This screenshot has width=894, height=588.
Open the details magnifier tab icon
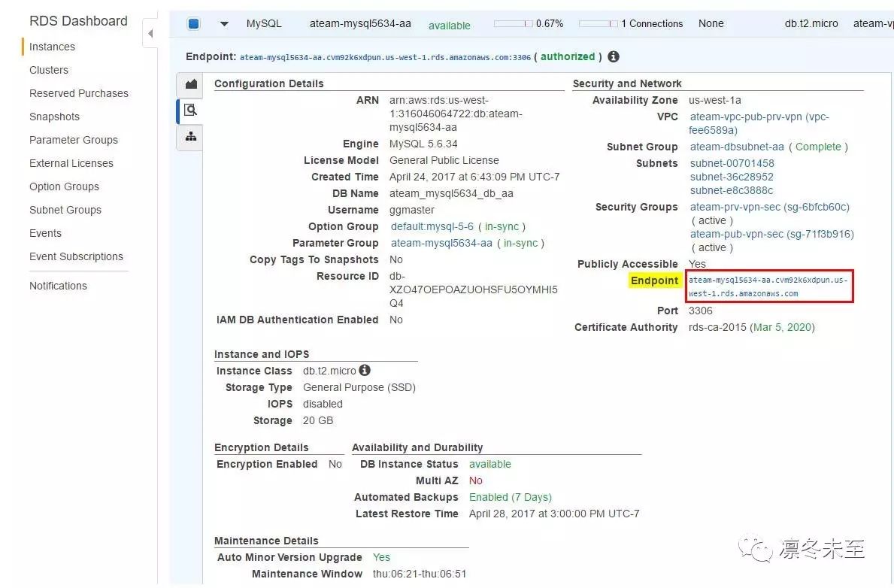[x=190, y=110]
